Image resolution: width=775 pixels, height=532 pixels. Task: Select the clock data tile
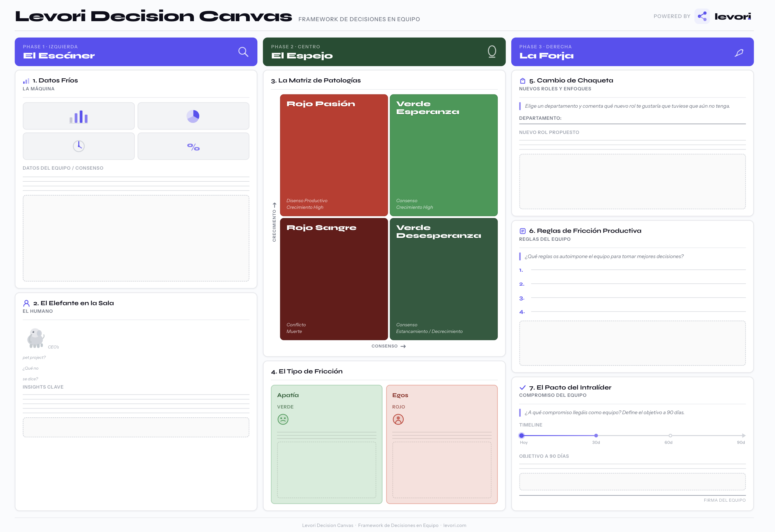click(x=79, y=146)
